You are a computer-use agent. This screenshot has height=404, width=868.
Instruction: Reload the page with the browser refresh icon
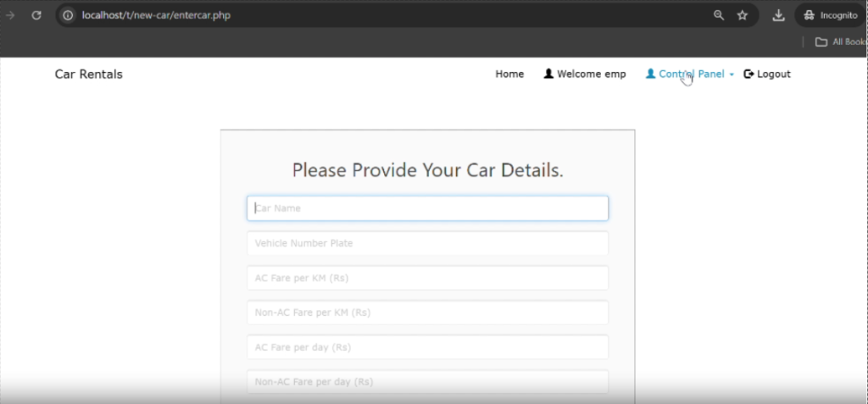click(36, 15)
